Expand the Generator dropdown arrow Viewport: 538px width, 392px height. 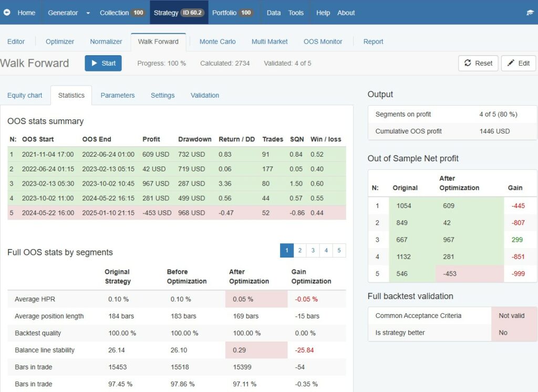click(88, 13)
